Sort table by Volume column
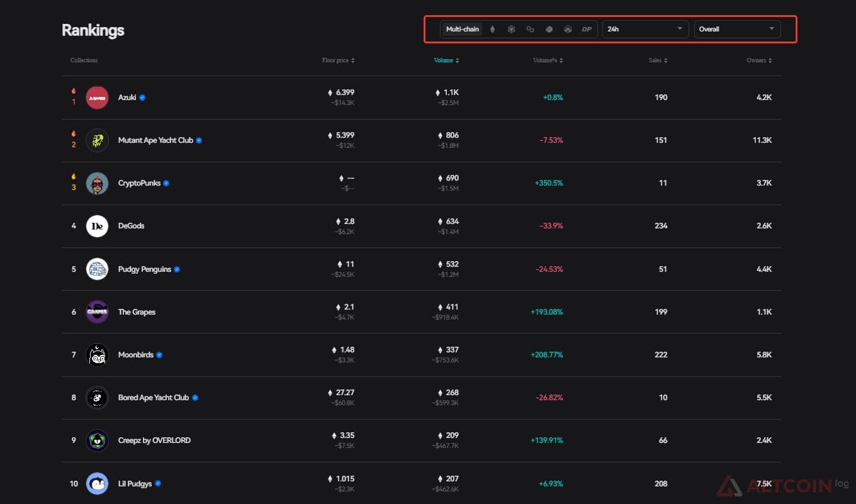856x504 pixels. click(x=446, y=60)
